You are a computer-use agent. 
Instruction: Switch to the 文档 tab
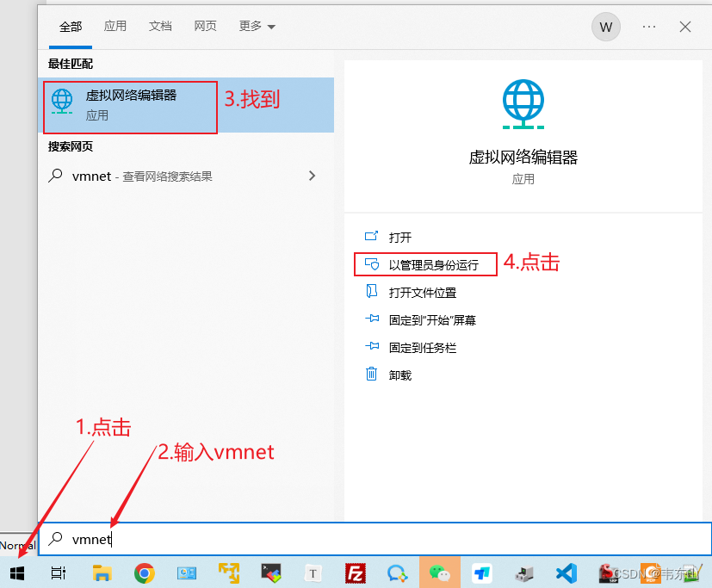click(160, 27)
